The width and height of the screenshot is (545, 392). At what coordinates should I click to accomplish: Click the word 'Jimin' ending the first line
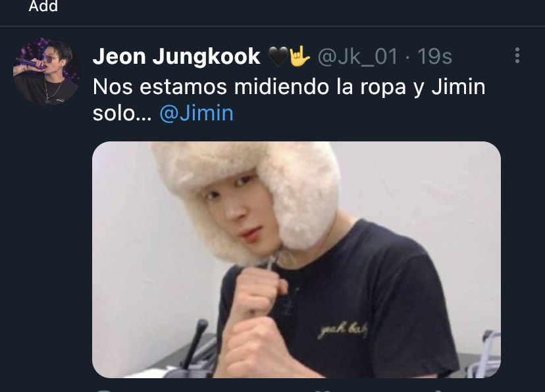pos(459,87)
